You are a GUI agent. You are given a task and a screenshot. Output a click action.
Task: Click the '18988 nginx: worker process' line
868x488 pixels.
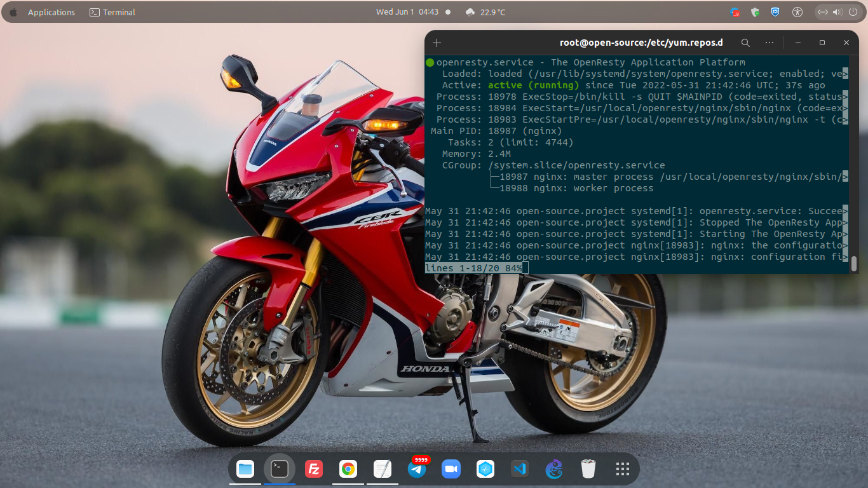(576, 188)
